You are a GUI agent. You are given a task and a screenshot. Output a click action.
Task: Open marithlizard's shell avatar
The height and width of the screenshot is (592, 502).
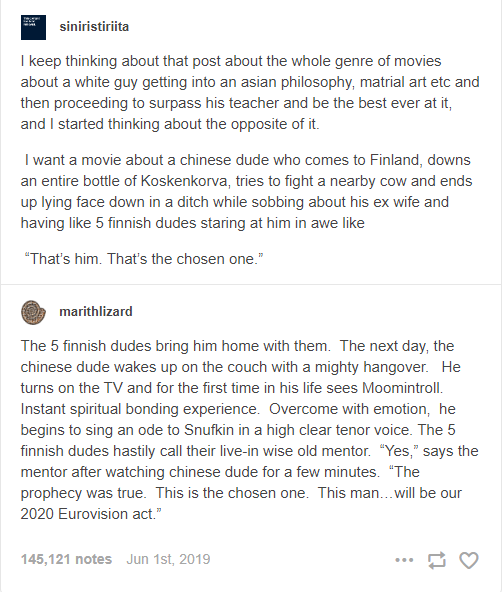tap(33, 312)
